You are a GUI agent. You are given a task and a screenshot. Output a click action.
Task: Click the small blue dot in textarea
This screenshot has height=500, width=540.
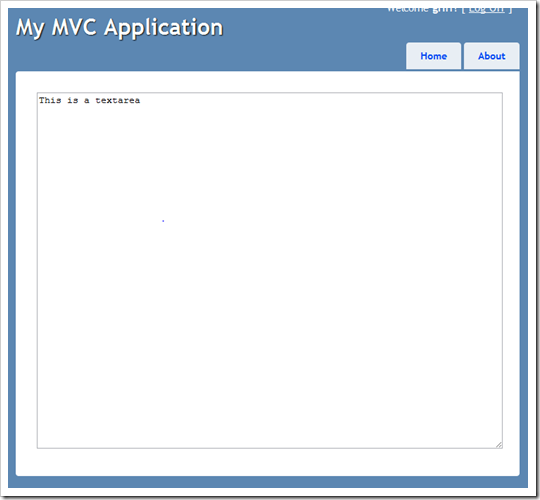tap(163, 221)
